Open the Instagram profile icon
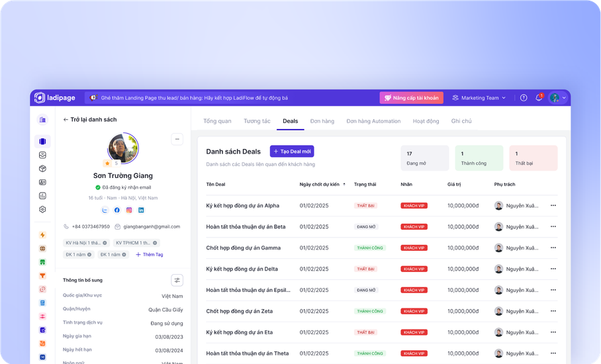 [x=129, y=210]
